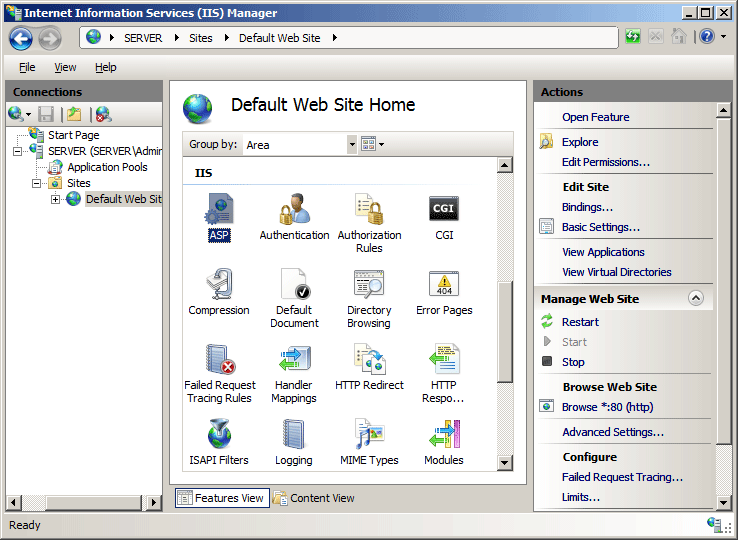Select the Error Pages icon
The image size is (738, 540).
pos(444,283)
